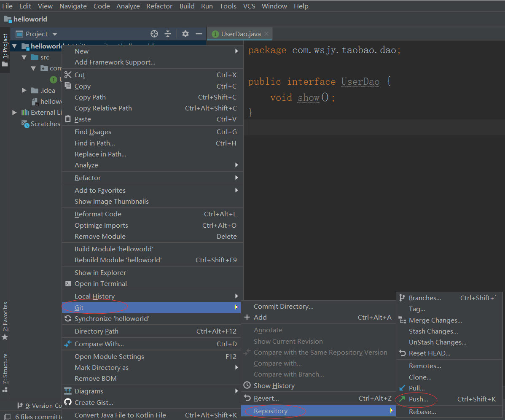Click the Paste clipboard icon
The width and height of the screenshot is (505, 420).
pos(67,119)
